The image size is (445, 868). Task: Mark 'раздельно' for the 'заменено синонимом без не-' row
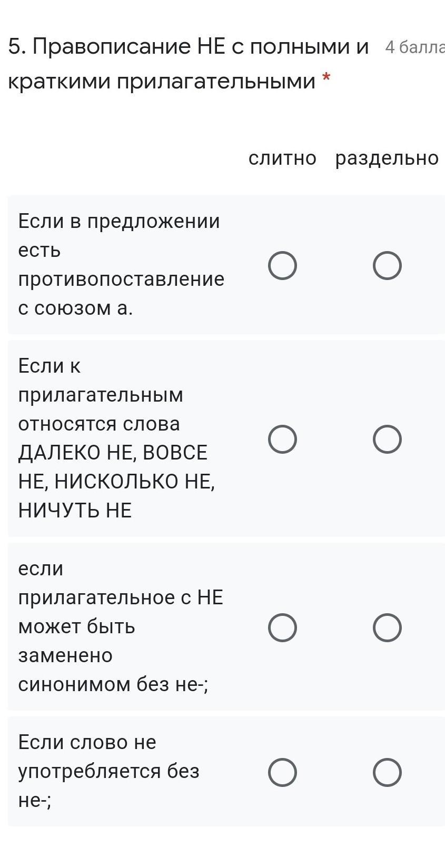387,627
